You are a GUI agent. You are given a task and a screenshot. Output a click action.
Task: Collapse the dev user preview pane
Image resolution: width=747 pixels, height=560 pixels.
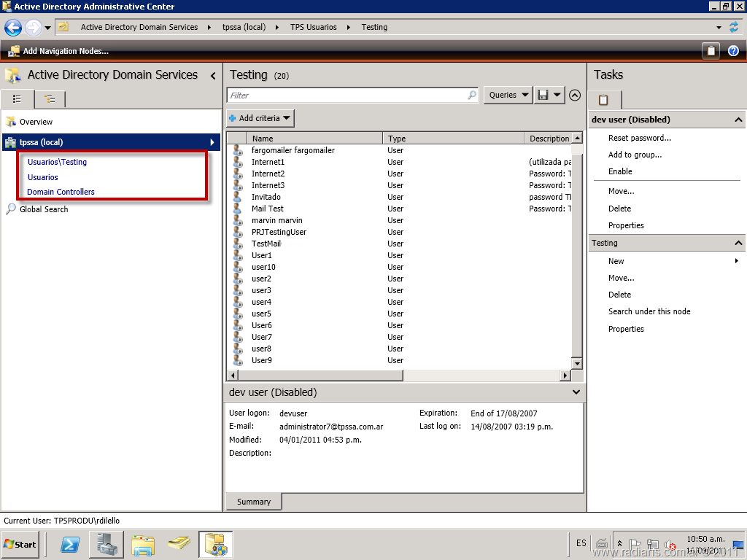576,392
